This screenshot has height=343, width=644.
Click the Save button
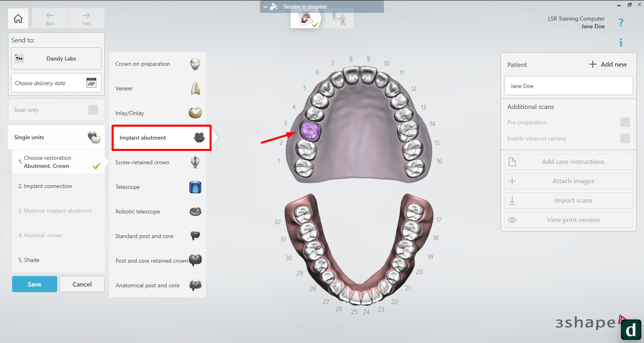pos(35,284)
